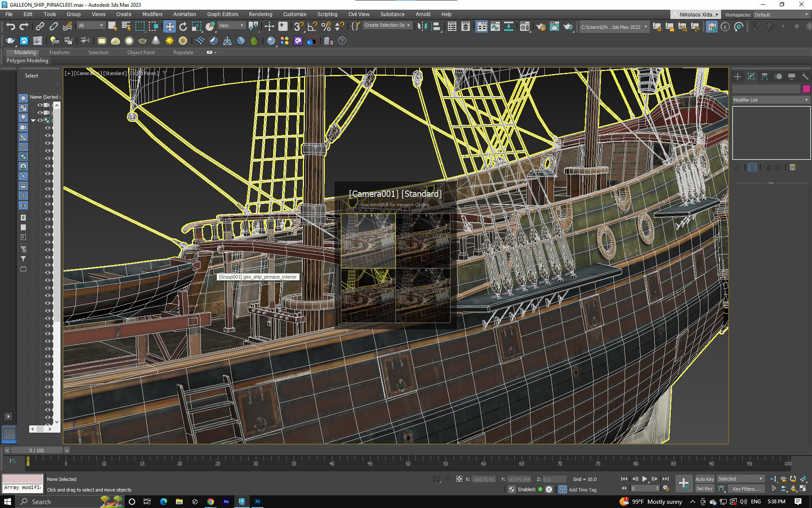Click the time slider 0 / 100 handle
812x508 pixels.
click(37, 450)
